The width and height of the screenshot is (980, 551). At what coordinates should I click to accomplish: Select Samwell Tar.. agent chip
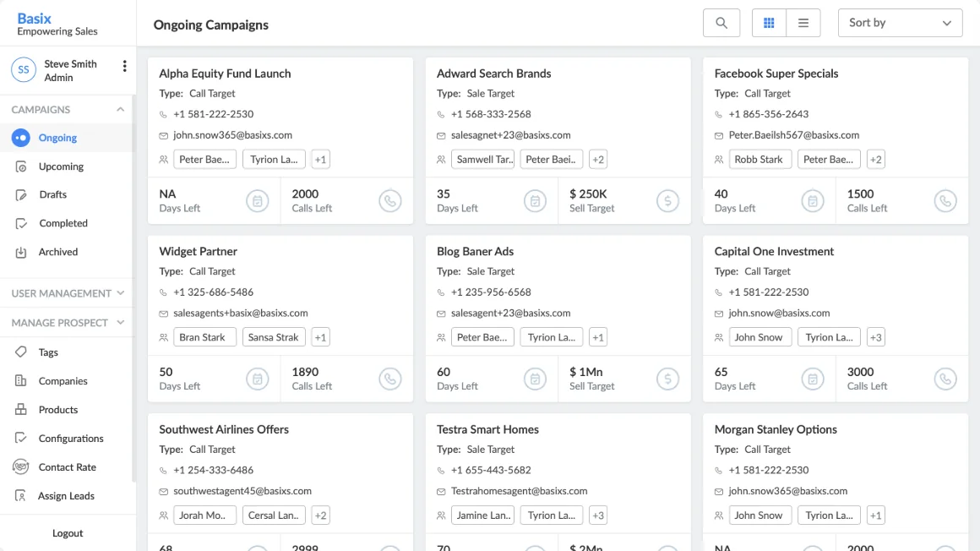[482, 160]
